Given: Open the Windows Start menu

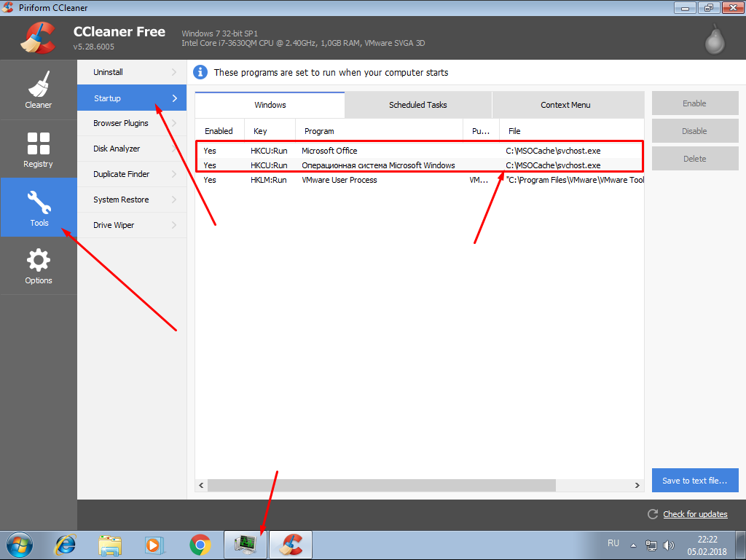Looking at the screenshot, I should click(x=20, y=545).
